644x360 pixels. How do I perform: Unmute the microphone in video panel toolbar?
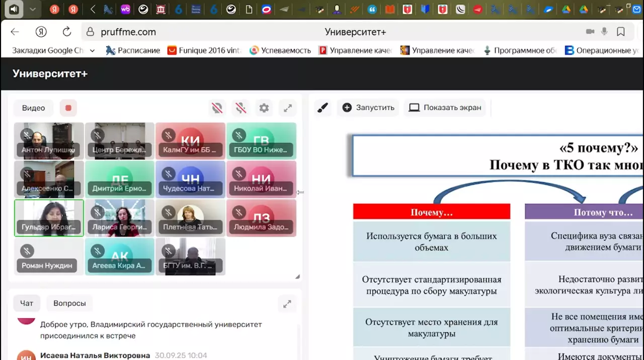(240, 108)
